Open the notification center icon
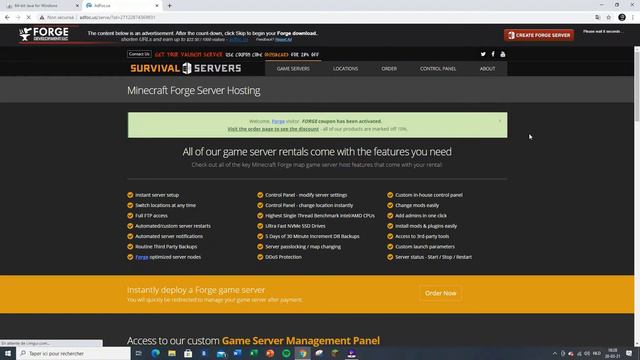 (629, 353)
